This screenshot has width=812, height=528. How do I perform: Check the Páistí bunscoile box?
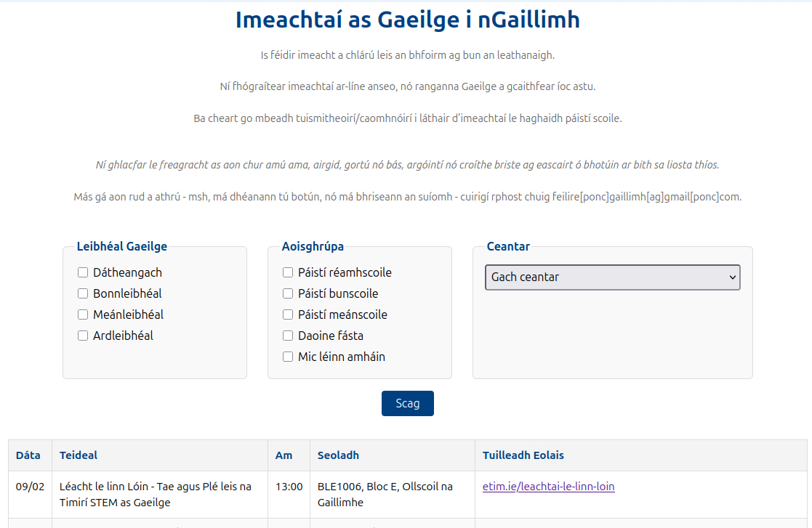coord(288,293)
